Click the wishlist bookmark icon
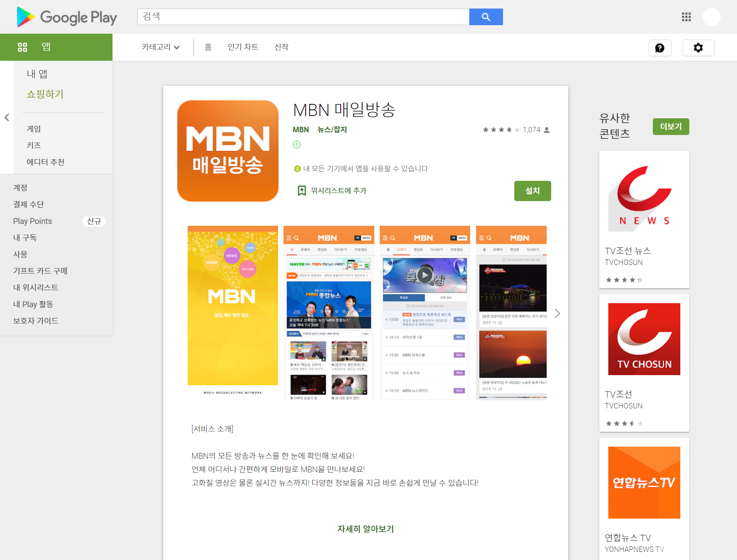Image resolution: width=737 pixels, height=560 pixels. pyautogui.click(x=302, y=191)
